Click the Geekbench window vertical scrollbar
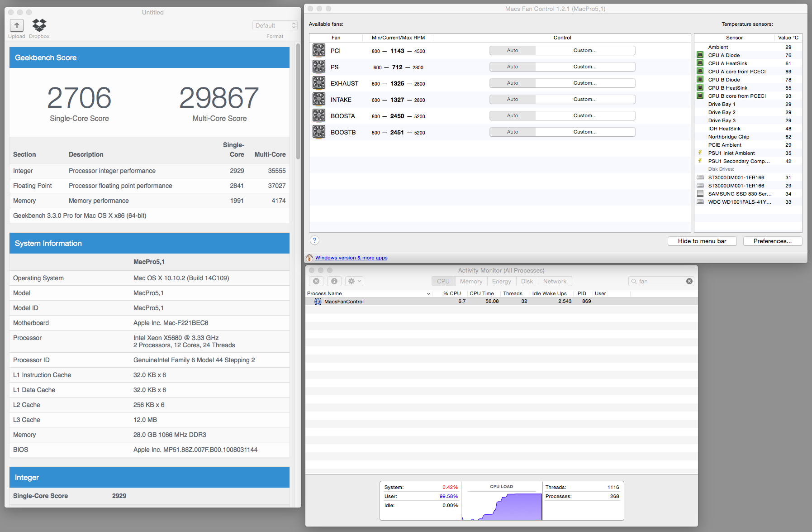The width and height of the screenshot is (812, 532). point(298,101)
